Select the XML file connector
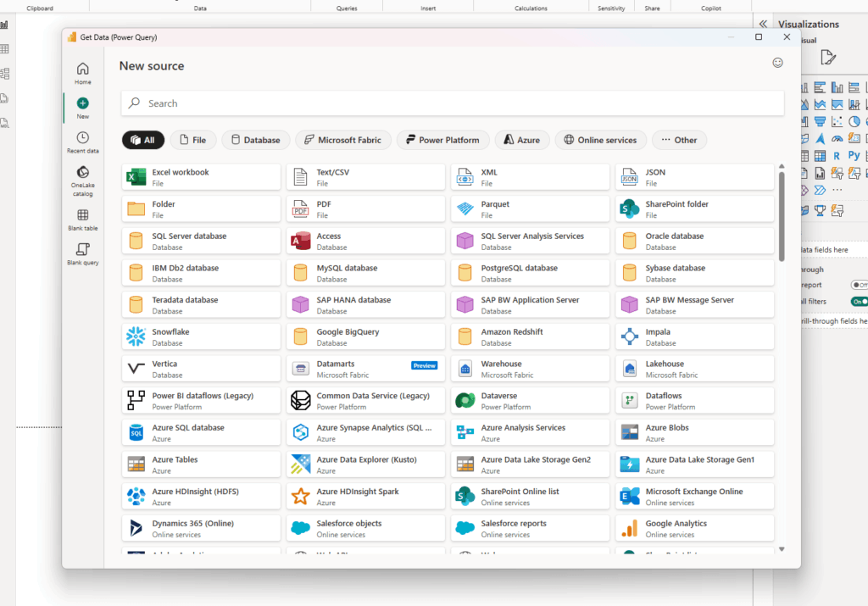The image size is (868, 606). pos(530,177)
